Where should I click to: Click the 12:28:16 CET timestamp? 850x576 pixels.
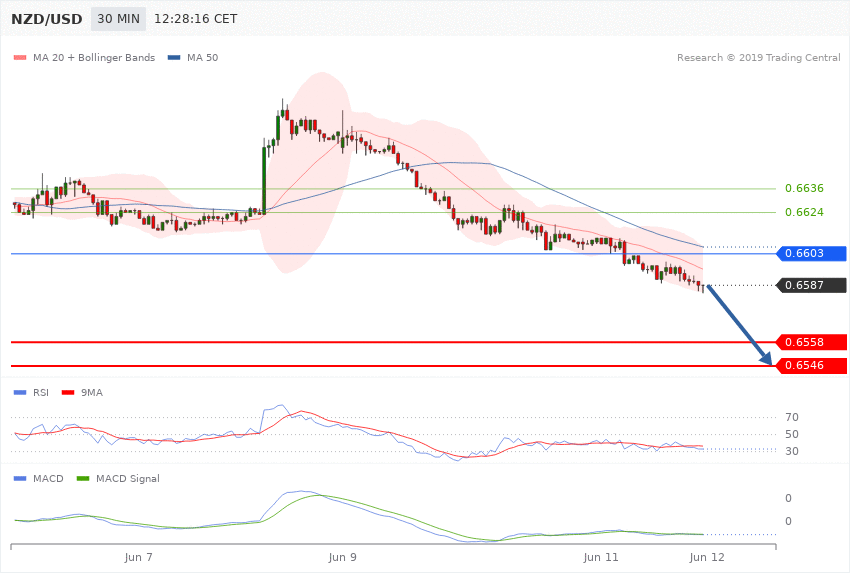click(x=196, y=19)
